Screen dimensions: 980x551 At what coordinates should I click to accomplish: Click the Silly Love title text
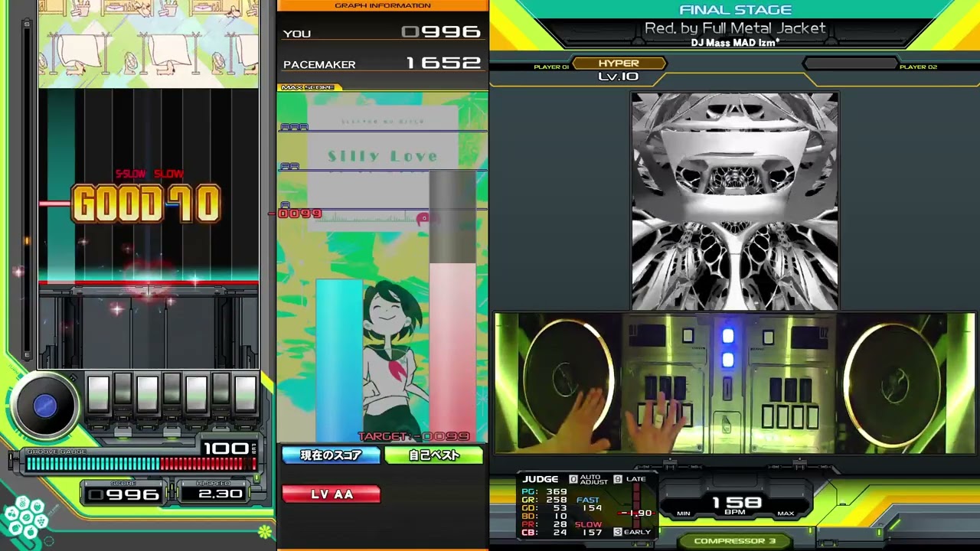[x=382, y=156]
